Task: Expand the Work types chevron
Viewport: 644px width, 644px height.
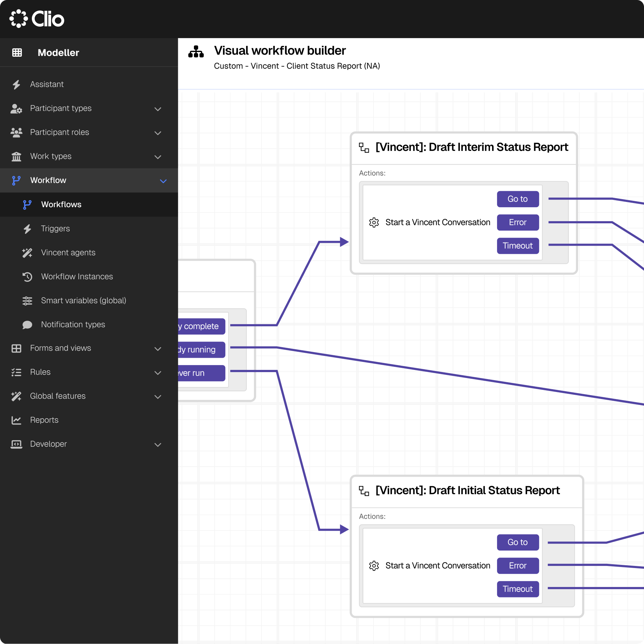Action: [158, 157]
